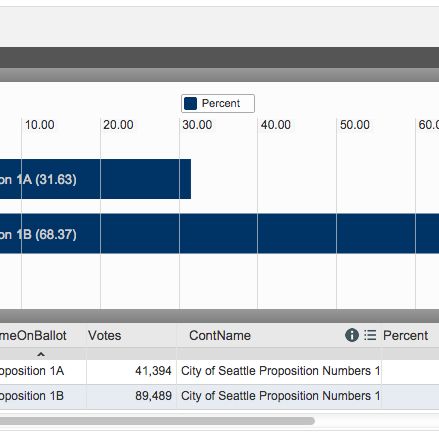Click the gray divider bar above table
Viewport: 439px width, 439px height.
coord(219,316)
